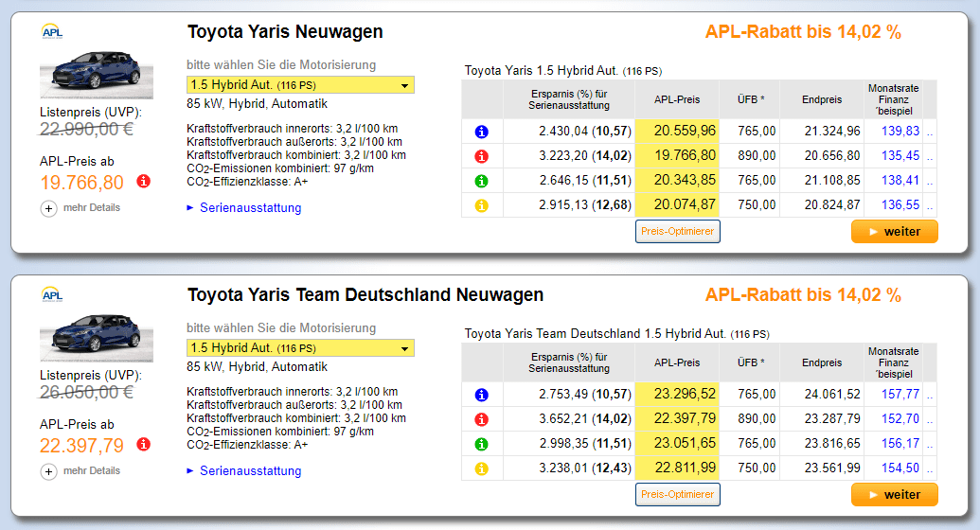Image resolution: width=980 pixels, height=530 pixels.
Task: Click Endpreis value 23.287,79
Action: point(832,418)
